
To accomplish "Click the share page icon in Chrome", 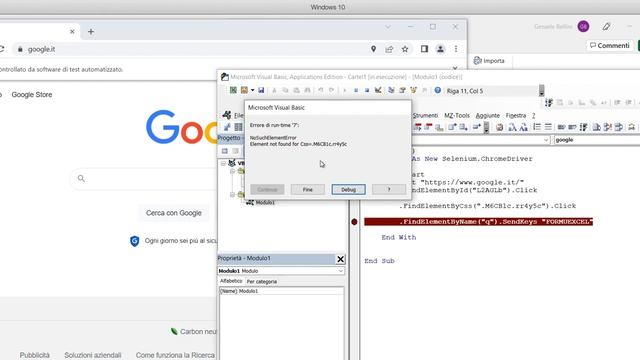I will 389,49.
